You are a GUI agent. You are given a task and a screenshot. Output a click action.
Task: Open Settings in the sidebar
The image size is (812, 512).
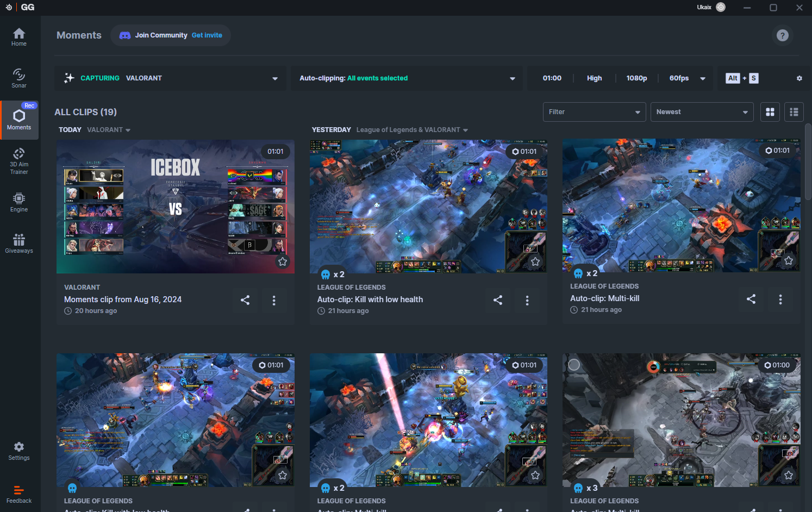pos(19,451)
